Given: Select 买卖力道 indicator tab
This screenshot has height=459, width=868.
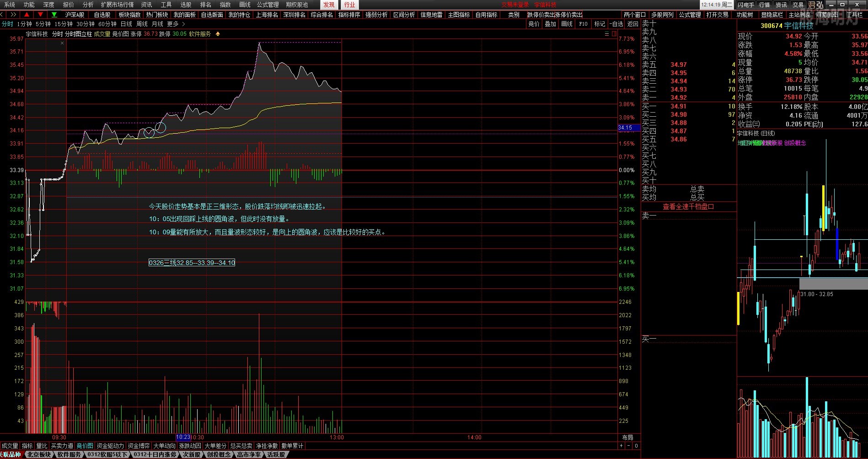Looking at the screenshot, I should [x=62, y=446].
